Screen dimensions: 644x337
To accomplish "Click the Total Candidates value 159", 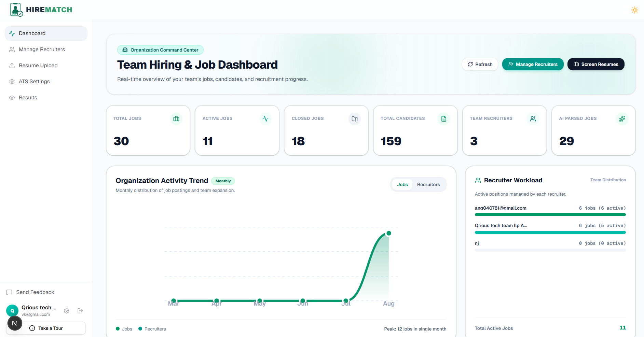I will click(391, 141).
